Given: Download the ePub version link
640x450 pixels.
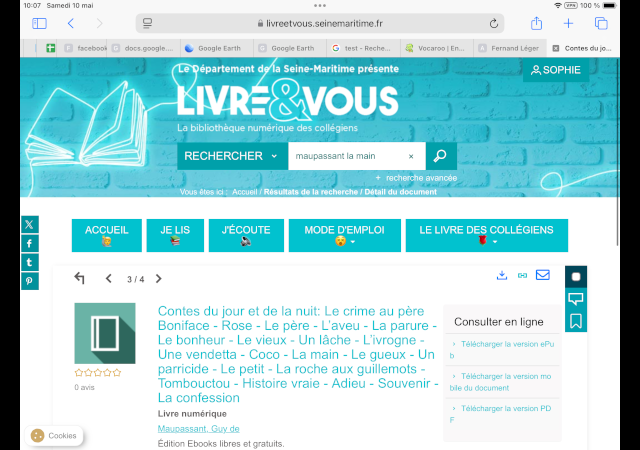Looking at the screenshot, I should (502, 350).
